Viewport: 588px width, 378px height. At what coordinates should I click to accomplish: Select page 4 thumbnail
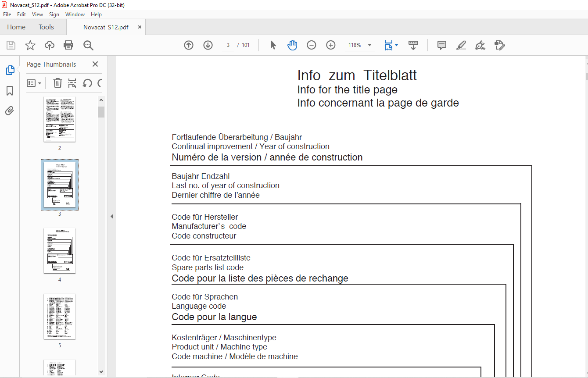tap(60, 250)
